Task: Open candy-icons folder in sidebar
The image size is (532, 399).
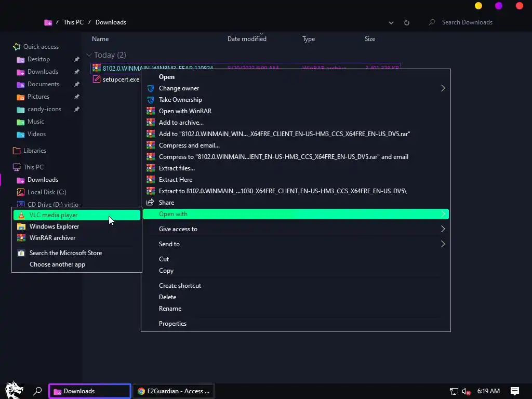Action: [44, 109]
